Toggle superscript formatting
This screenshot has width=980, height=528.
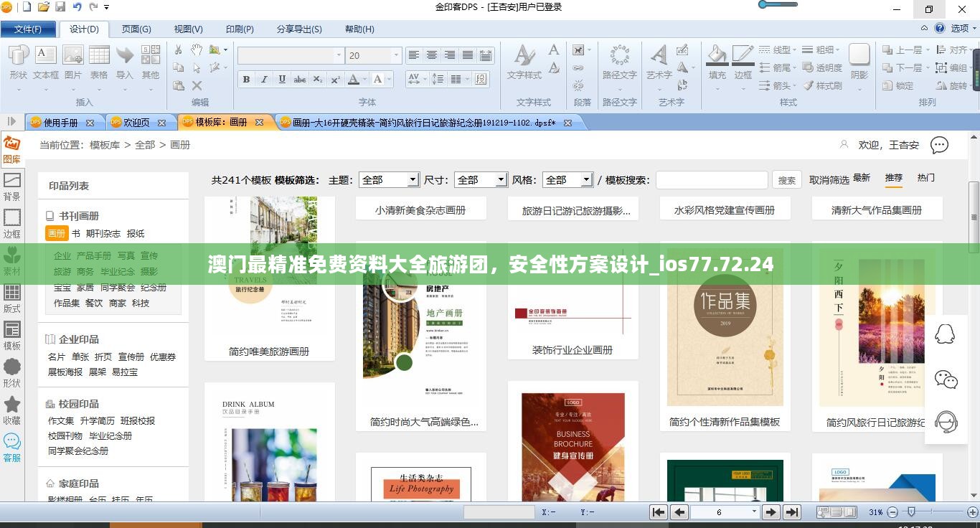click(335, 80)
